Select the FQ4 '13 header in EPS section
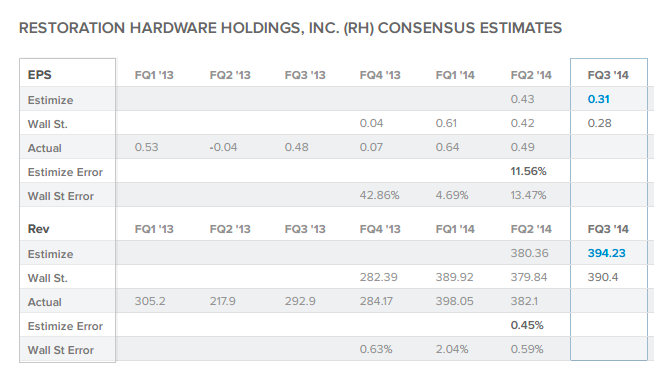This screenshot has height=365, width=654. [380, 75]
